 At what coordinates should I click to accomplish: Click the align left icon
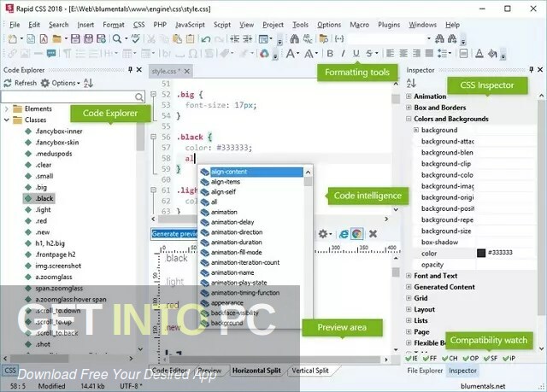[x=390, y=53]
